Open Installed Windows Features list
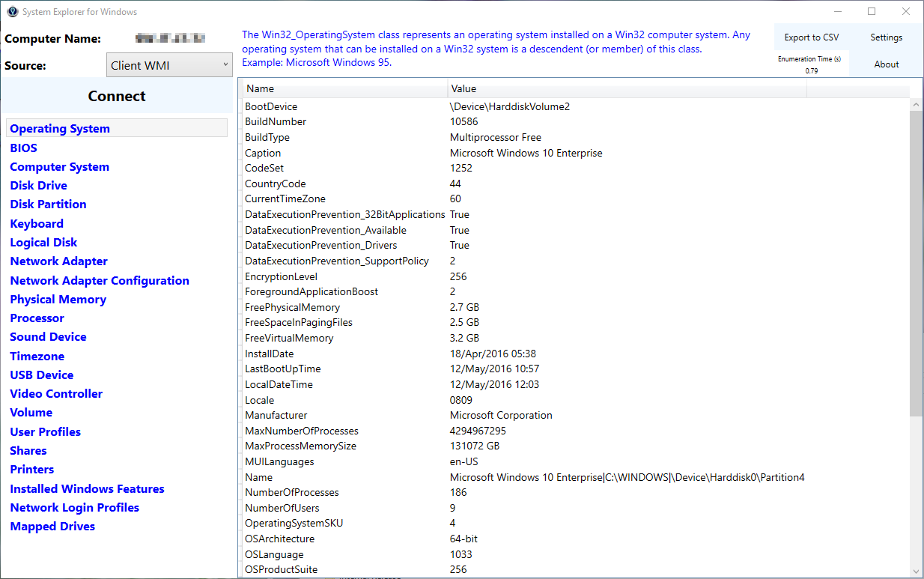 (x=87, y=489)
